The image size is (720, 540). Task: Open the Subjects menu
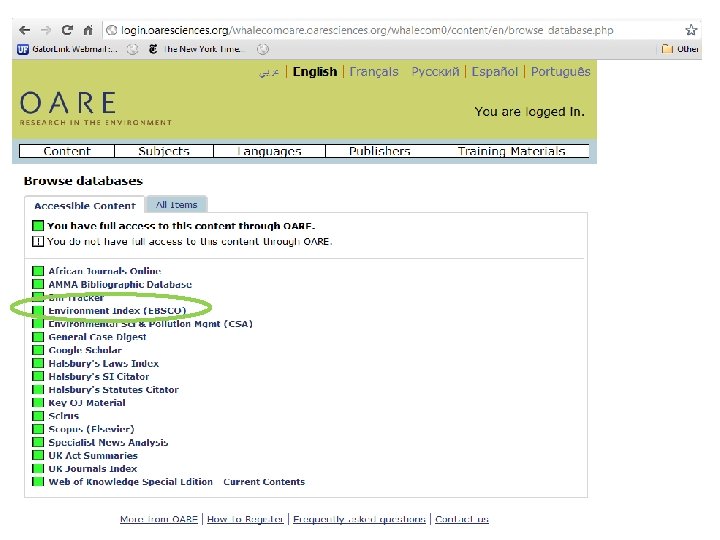pos(164,151)
